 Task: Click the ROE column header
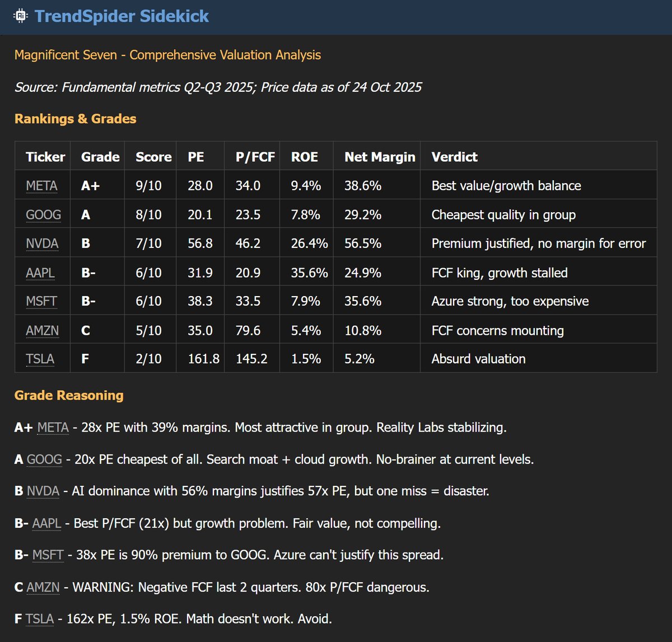305,157
